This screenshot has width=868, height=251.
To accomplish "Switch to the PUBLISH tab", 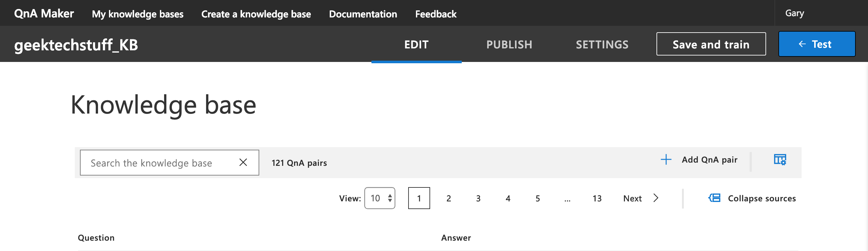I will coord(509,44).
